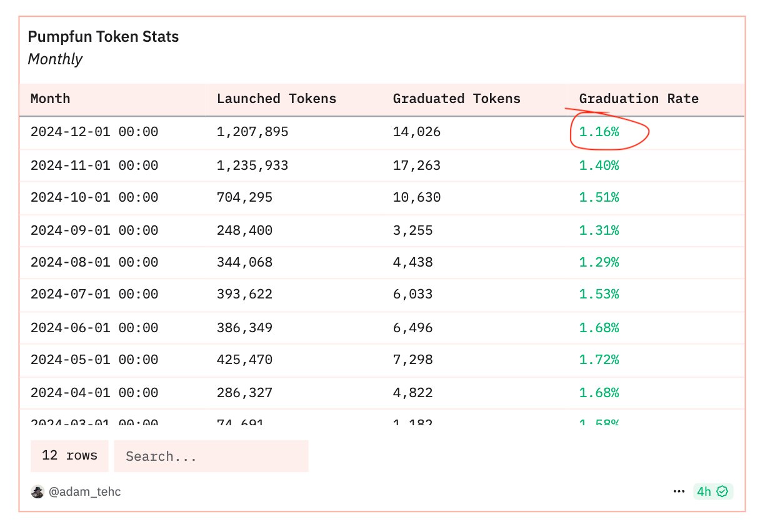Select the 2024-08-01 00:00 month cell

click(x=94, y=262)
